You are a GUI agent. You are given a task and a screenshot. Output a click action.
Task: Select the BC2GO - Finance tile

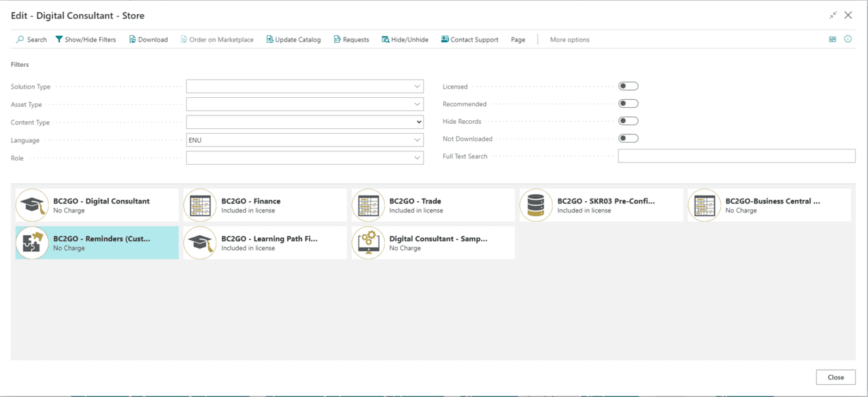265,206
